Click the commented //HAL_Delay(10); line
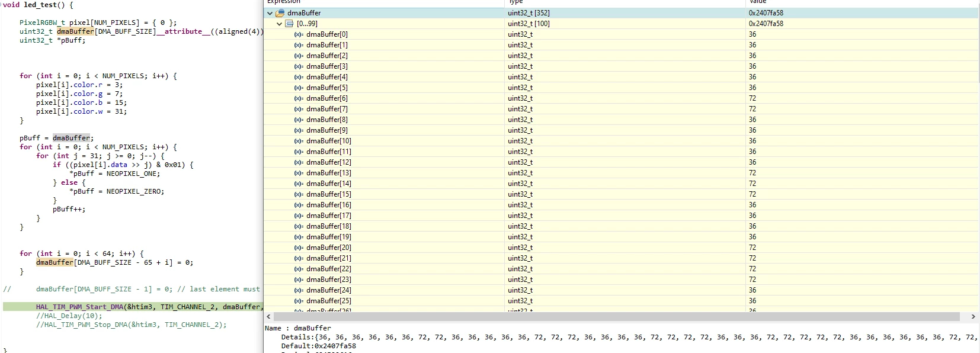 click(x=69, y=316)
